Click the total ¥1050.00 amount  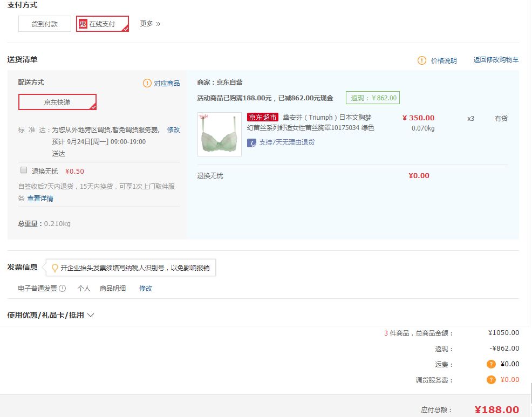503,332
